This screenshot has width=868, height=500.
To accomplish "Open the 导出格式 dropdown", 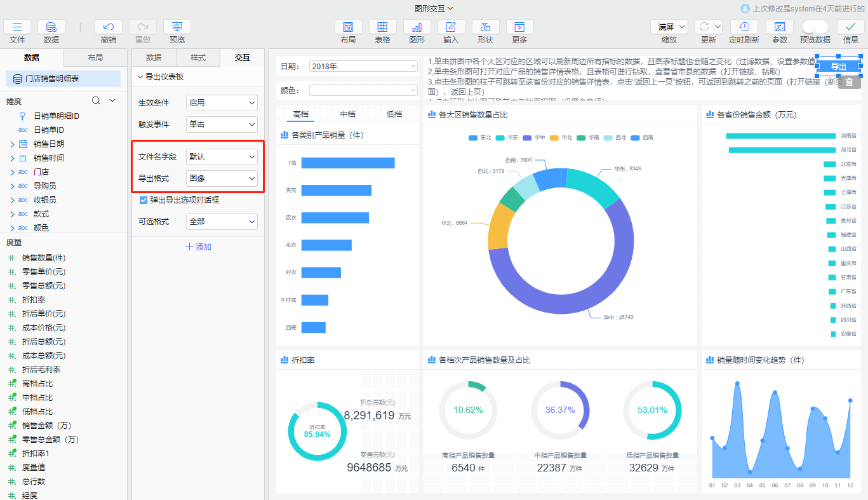I will (222, 179).
